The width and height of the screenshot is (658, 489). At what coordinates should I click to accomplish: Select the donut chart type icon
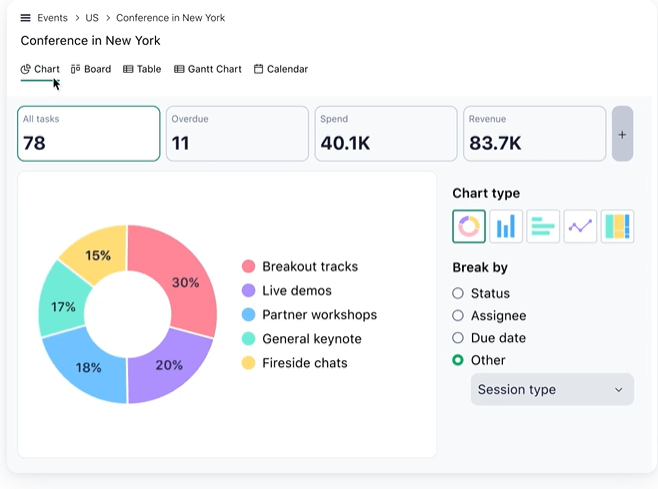pyautogui.click(x=469, y=227)
